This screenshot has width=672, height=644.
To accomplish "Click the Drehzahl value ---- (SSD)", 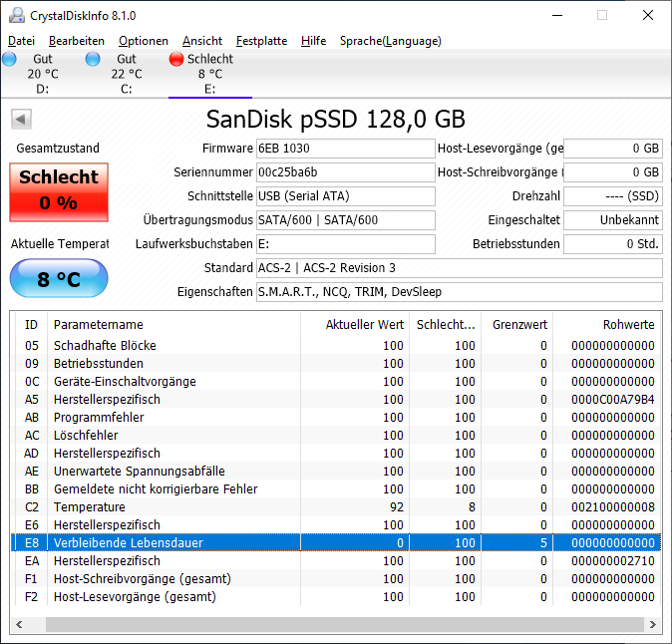I will coord(613,196).
